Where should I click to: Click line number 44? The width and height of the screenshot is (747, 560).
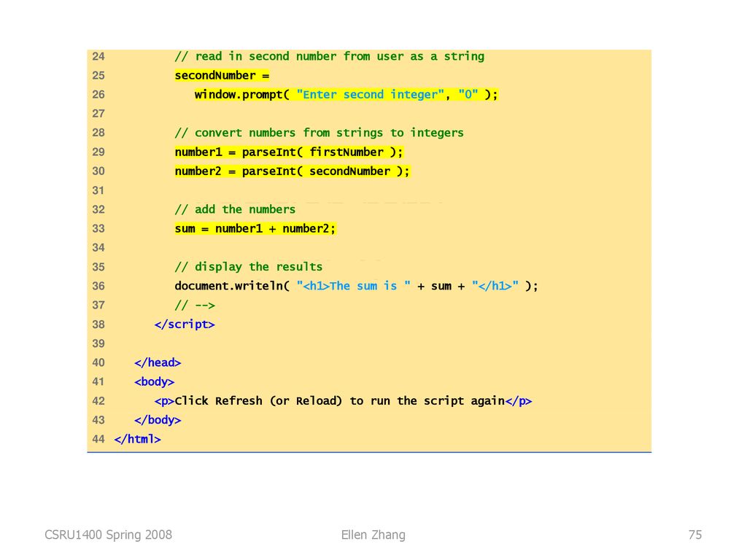98,439
